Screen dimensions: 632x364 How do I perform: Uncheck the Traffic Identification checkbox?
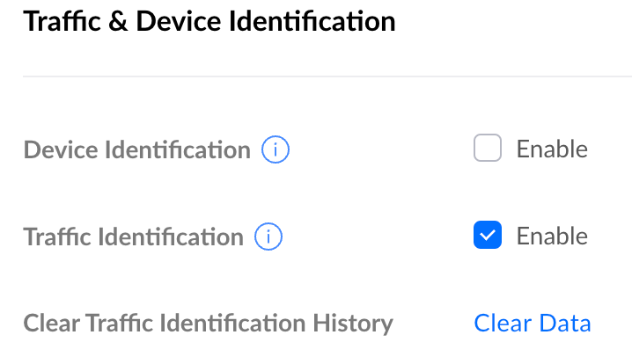[x=488, y=236]
